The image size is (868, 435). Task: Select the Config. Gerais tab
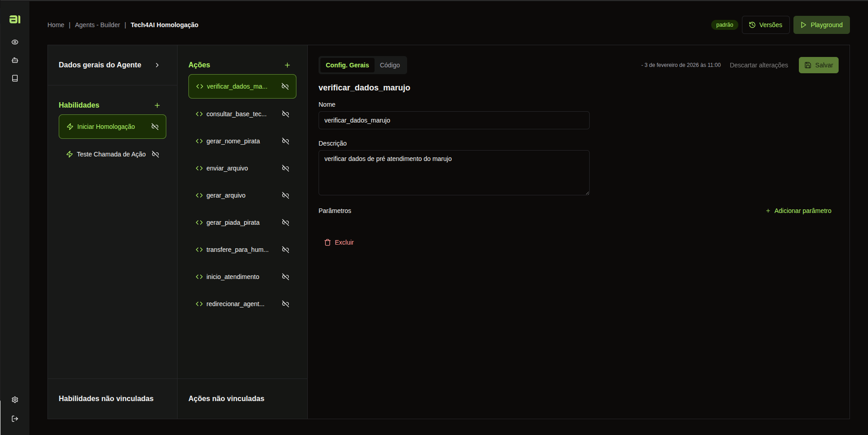347,65
